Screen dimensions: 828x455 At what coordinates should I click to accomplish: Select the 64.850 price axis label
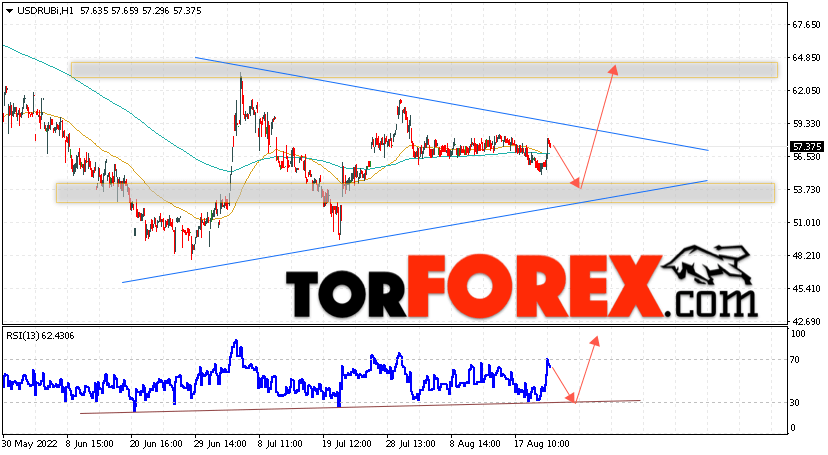806,58
